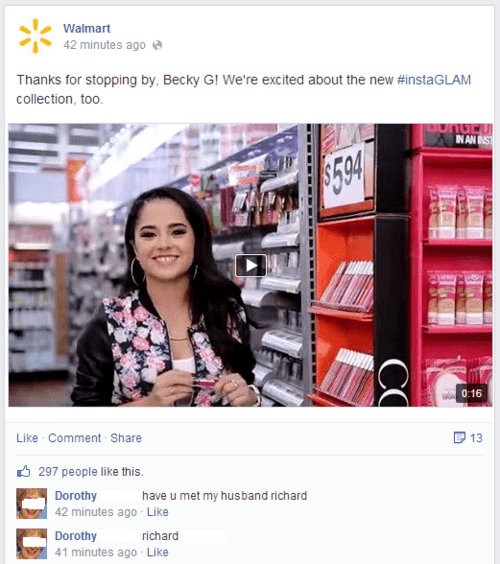Image resolution: width=500 pixels, height=564 pixels.
Task: Click Dorothy's name on the second comment
Action: pyautogui.click(x=76, y=536)
